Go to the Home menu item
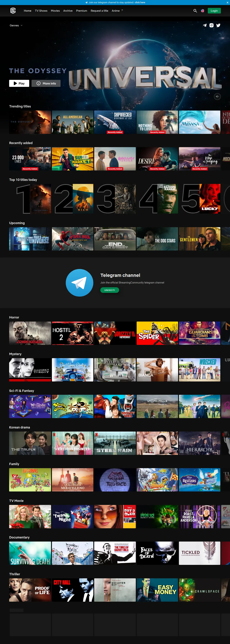230x644 pixels. click(x=27, y=11)
